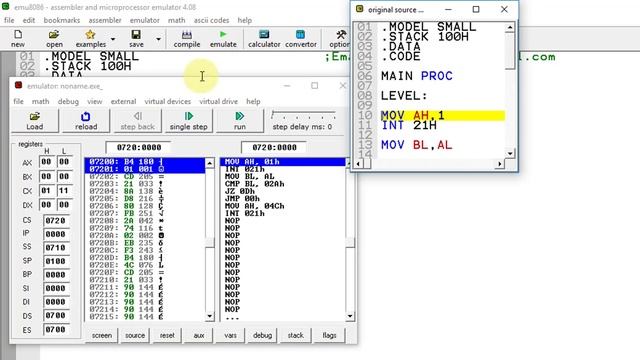Expand the examples dropdown arrow
Image resolution: width=640 pixels, height=360 pixels.
[x=113, y=39]
